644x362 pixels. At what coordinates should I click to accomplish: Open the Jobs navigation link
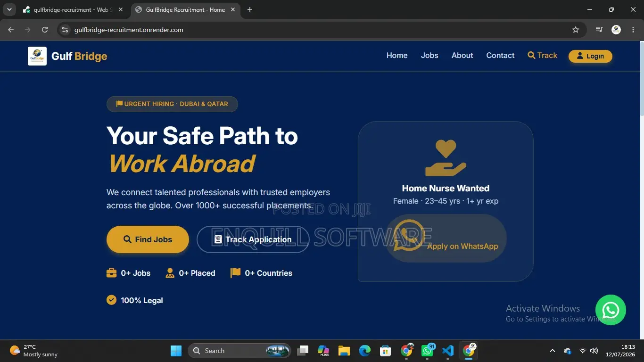(429, 56)
